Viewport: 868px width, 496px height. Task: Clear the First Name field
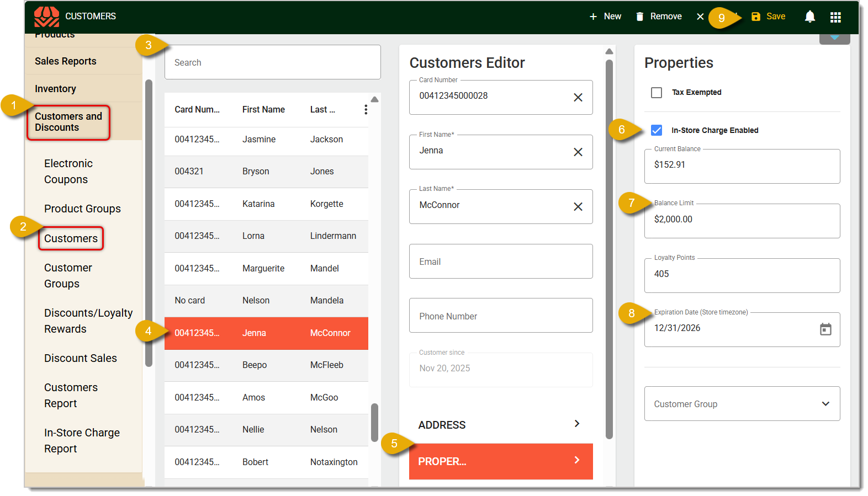(578, 152)
